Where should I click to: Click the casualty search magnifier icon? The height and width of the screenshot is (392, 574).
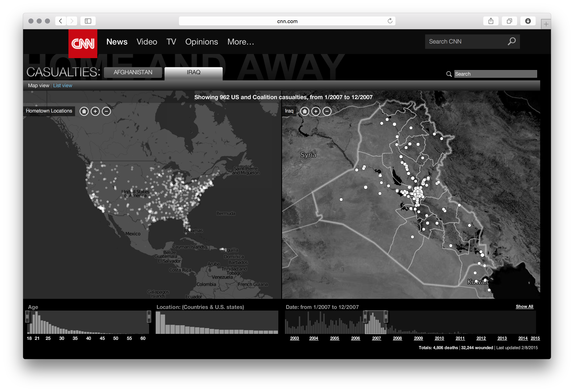pos(449,74)
